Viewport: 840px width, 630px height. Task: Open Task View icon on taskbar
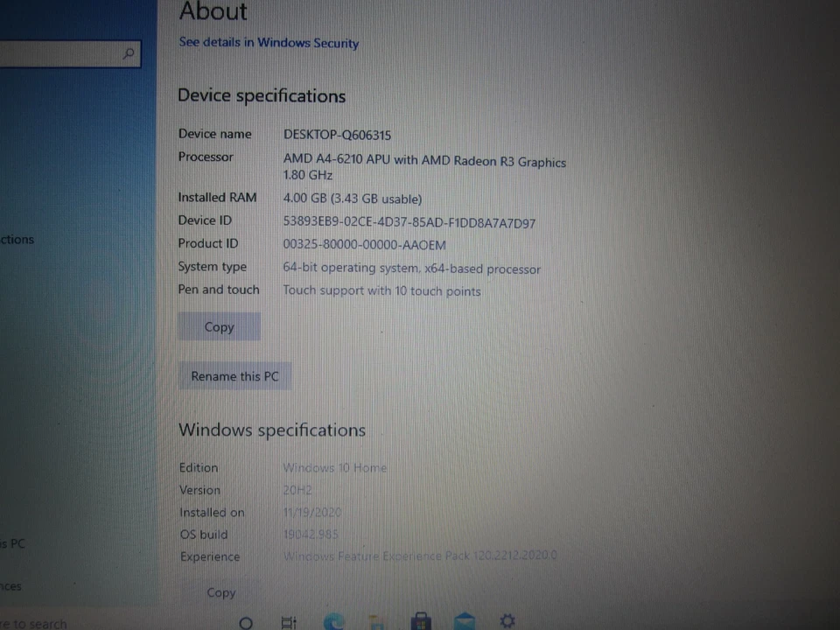[289, 622]
